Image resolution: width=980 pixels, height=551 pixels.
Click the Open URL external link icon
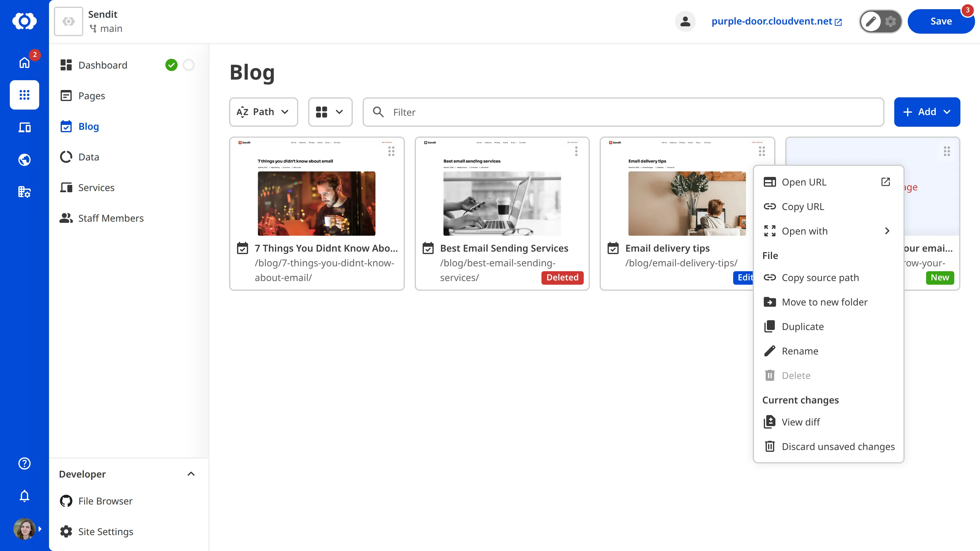(886, 182)
